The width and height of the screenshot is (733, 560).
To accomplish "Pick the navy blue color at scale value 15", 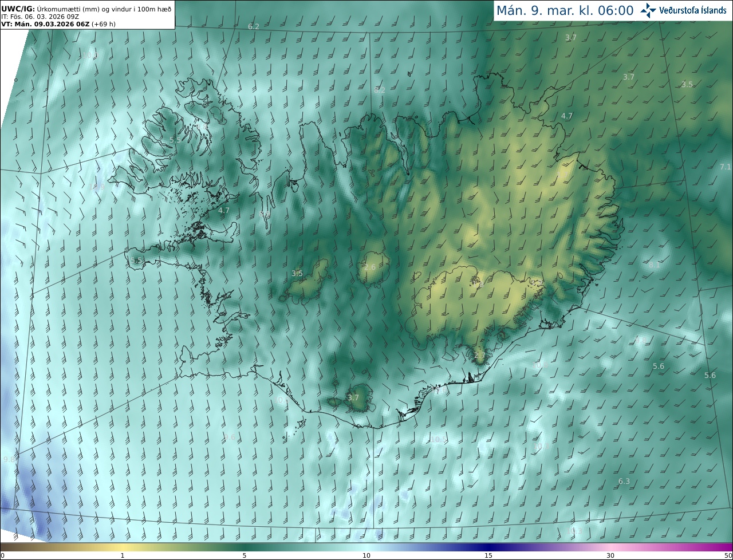I will point(488,547).
